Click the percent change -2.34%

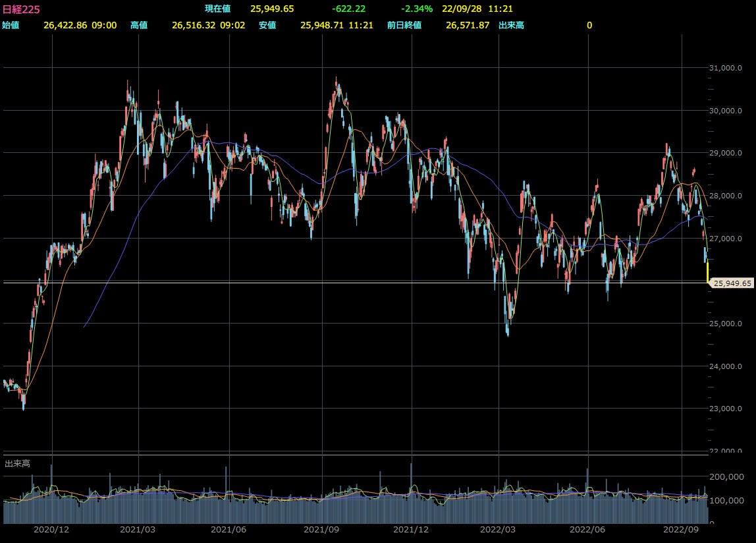[417, 9]
